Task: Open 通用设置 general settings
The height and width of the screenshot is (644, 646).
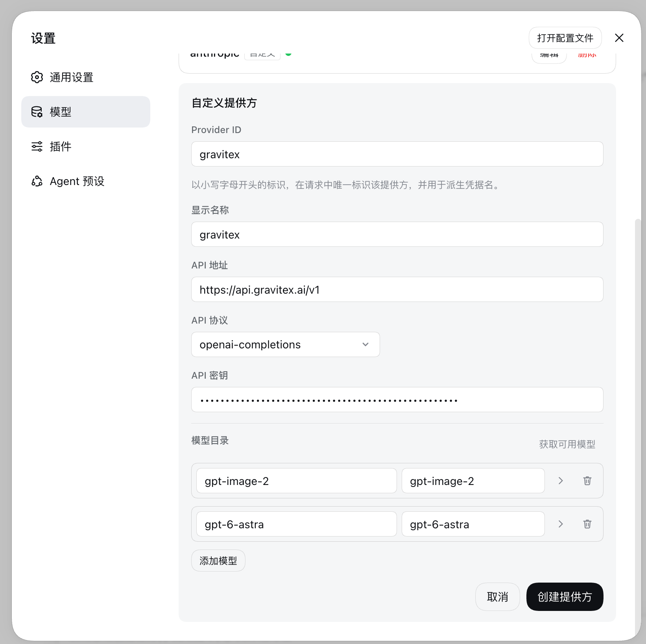Action: [x=86, y=77]
